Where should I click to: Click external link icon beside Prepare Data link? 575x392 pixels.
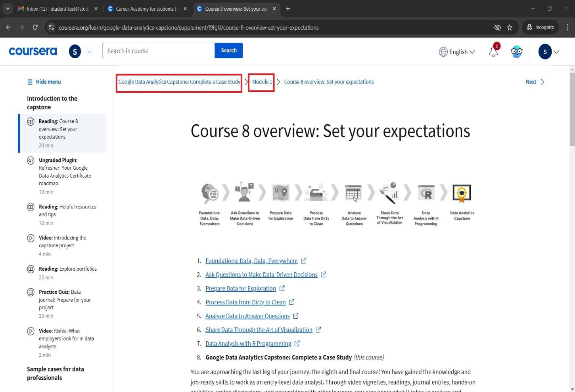pos(282,288)
